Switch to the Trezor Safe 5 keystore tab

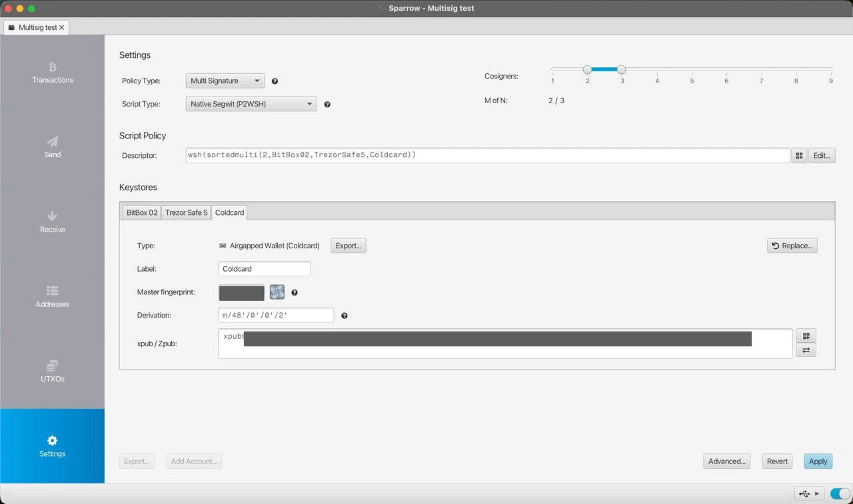pos(185,212)
